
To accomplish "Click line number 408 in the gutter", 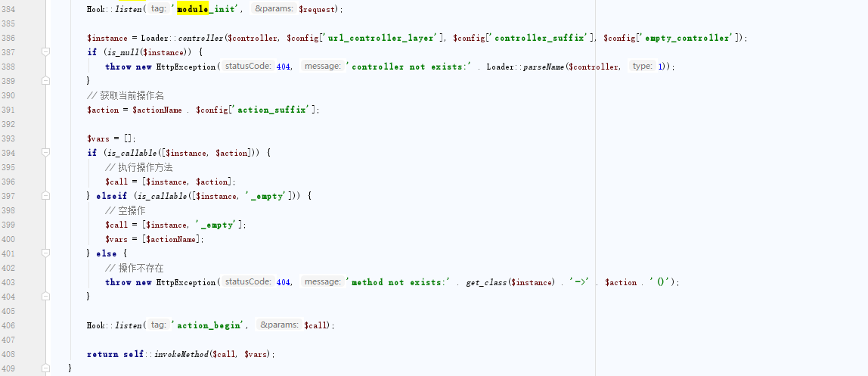I will (8, 354).
